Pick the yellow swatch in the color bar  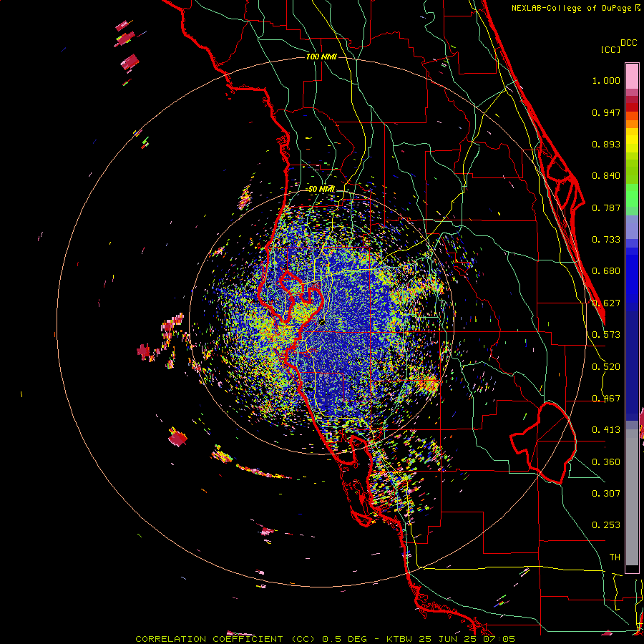(632, 140)
